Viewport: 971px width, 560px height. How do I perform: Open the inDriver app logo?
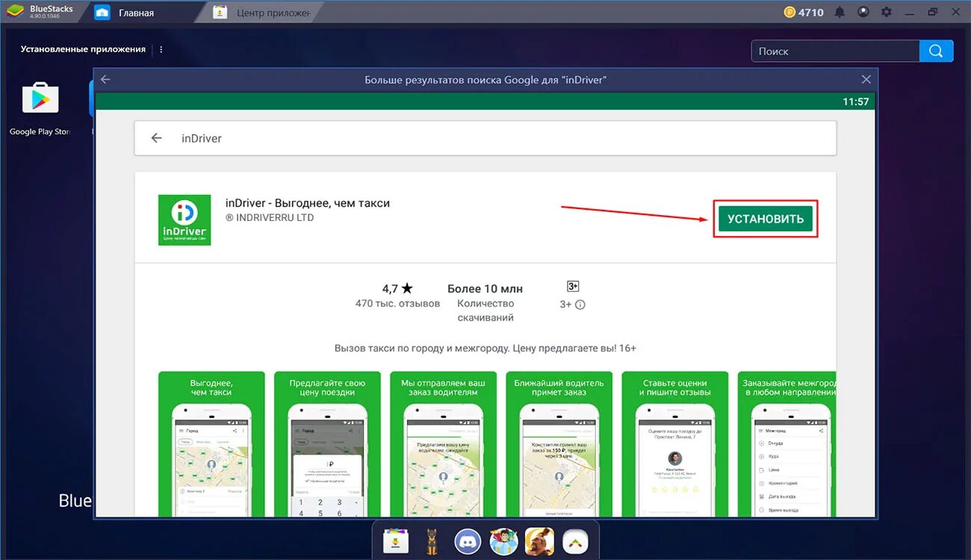tap(184, 220)
